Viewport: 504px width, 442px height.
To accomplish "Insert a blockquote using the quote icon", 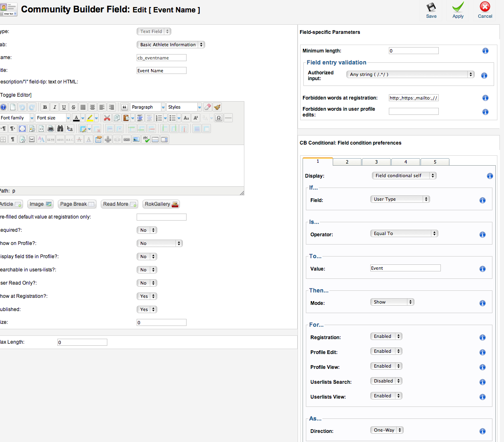I will coord(124,107).
